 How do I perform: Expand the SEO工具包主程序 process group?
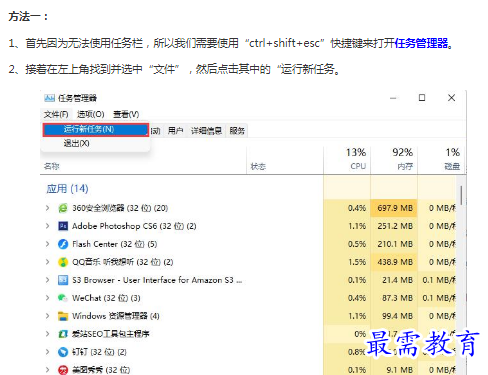[47, 334]
